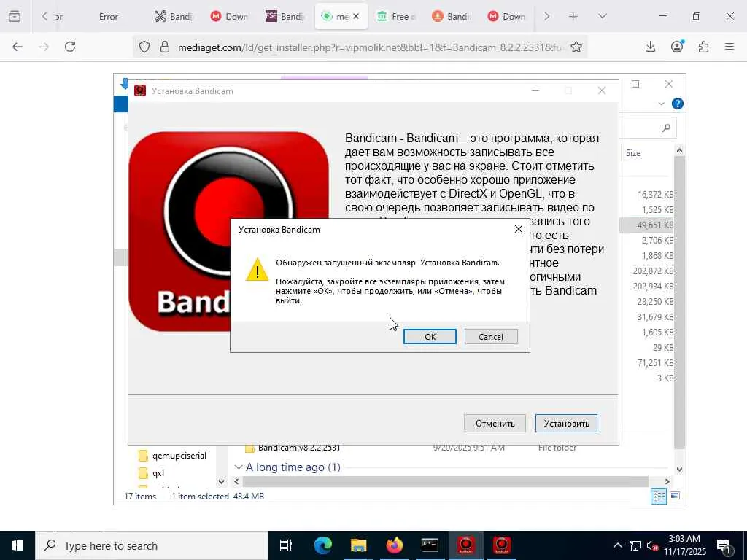Go back in browser history
Image resolution: width=747 pixels, height=560 pixels.
point(18,47)
